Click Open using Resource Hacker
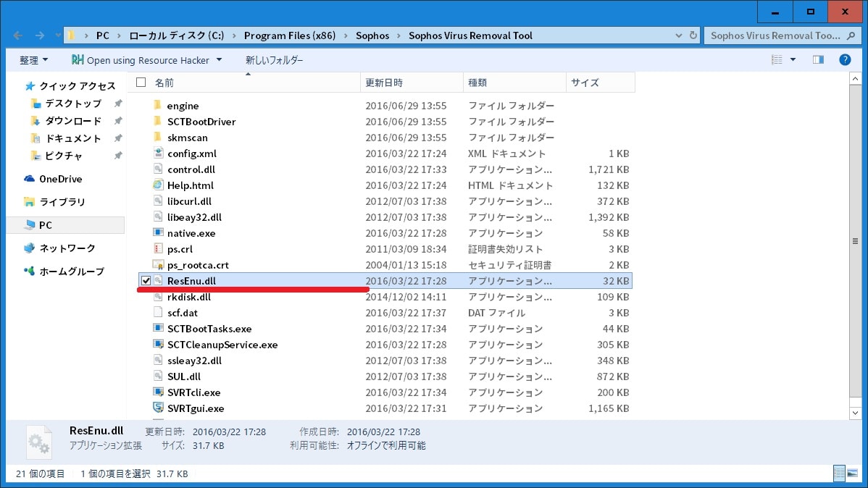The width and height of the screenshot is (868, 488). 141,60
